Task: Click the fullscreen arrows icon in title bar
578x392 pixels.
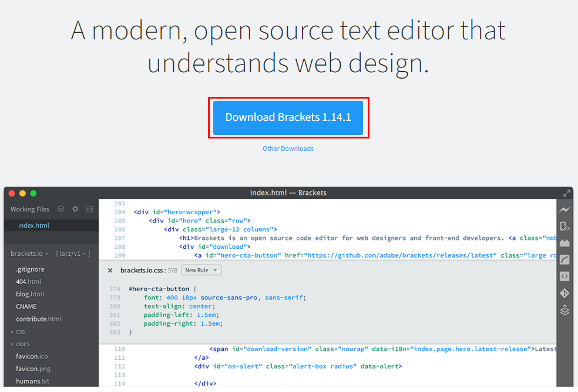Action: [x=566, y=193]
